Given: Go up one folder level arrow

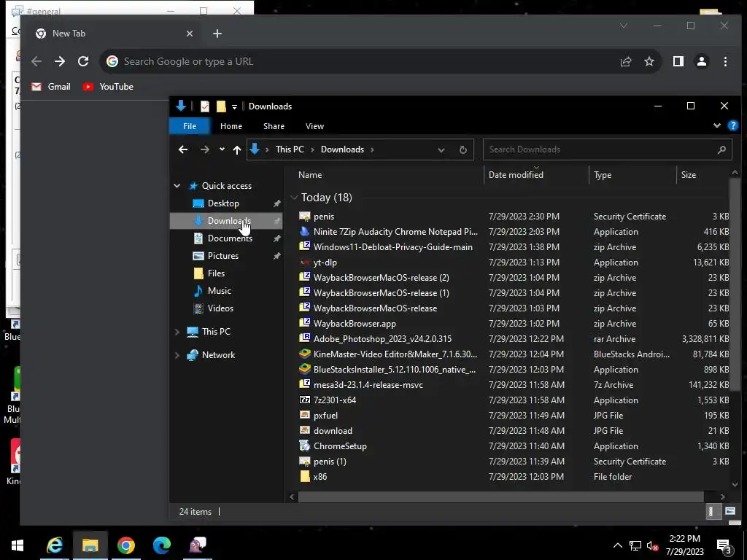Looking at the screenshot, I should coord(237,149).
